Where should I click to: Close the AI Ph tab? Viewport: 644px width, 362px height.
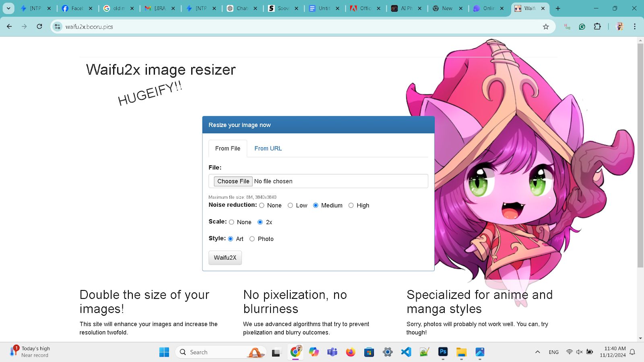(420, 8)
